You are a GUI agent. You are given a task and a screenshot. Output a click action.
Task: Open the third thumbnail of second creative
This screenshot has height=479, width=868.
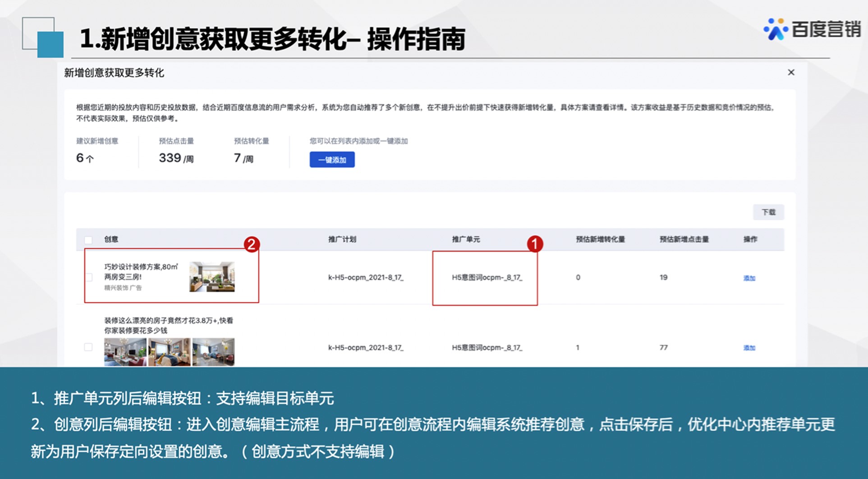tap(213, 351)
